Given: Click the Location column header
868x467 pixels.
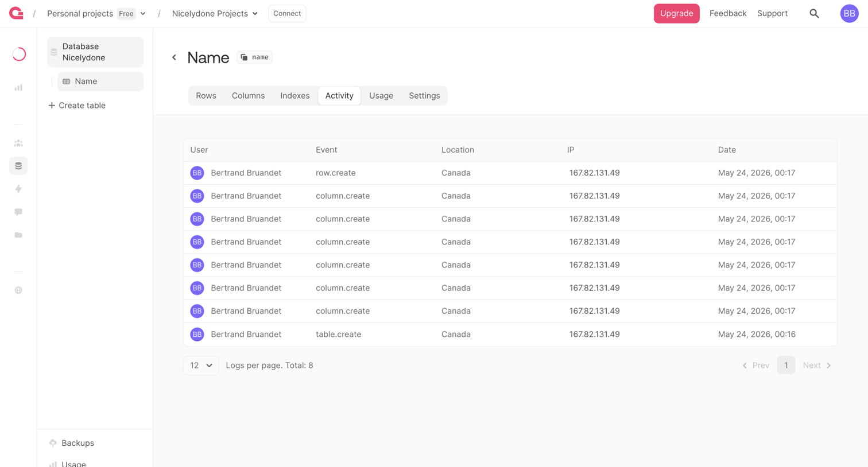Looking at the screenshot, I should point(458,150).
